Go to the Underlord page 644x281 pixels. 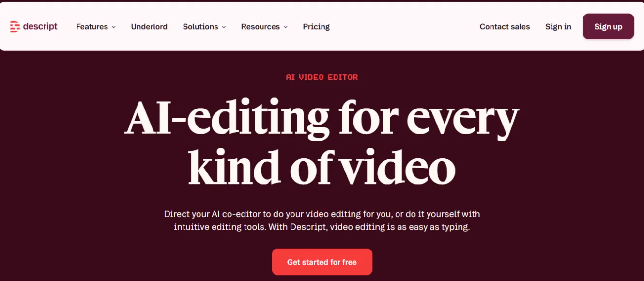point(149,27)
